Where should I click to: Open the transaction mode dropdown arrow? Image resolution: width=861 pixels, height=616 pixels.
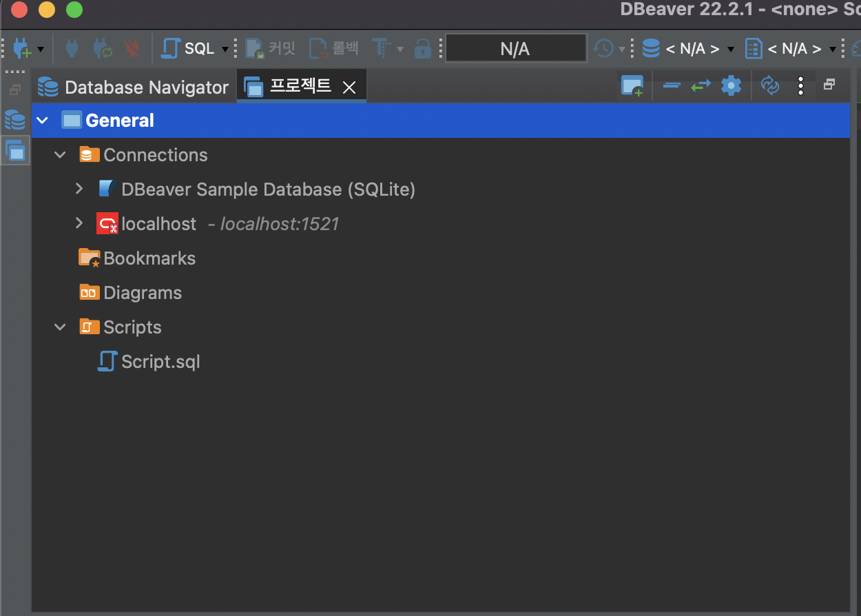coord(400,50)
